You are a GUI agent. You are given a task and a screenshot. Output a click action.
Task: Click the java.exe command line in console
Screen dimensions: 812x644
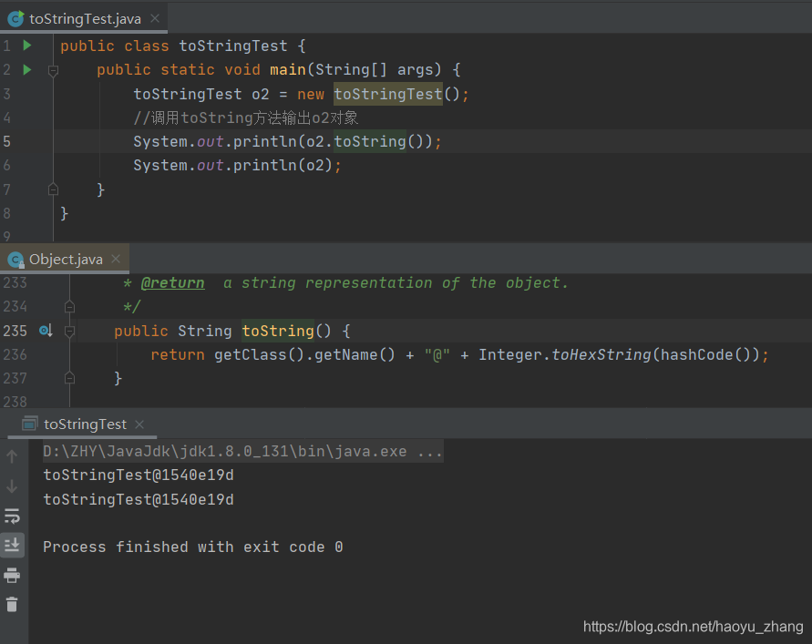(x=242, y=452)
